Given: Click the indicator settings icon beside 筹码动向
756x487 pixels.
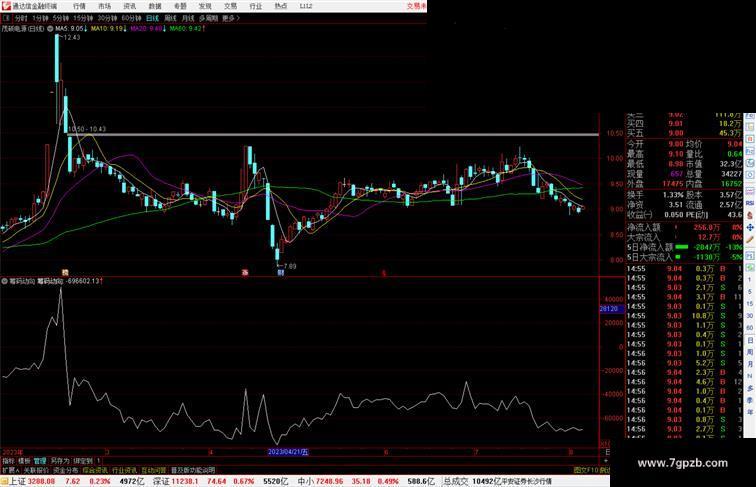Looking at the screenshot, I should [4, 281].
